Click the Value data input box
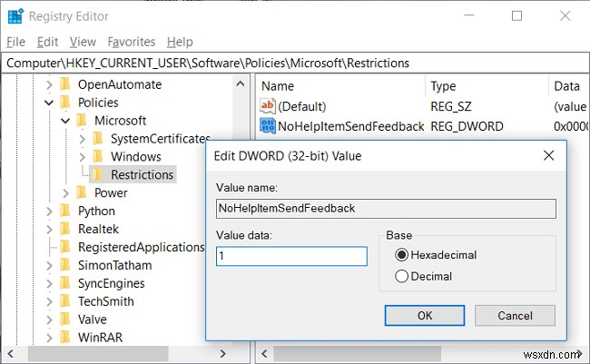The height and width of the screenshot is (364, 590). tap(291, 256)
